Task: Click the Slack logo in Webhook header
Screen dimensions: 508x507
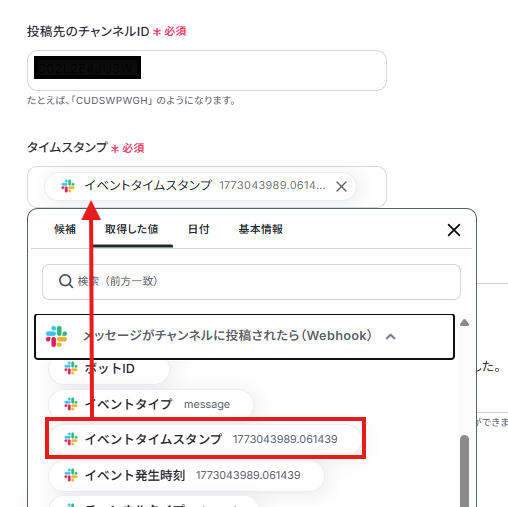Action: [56, 336]
